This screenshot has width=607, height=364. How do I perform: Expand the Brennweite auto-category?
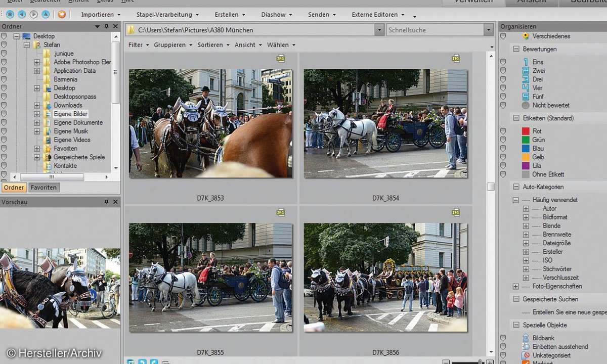point(526,235)
